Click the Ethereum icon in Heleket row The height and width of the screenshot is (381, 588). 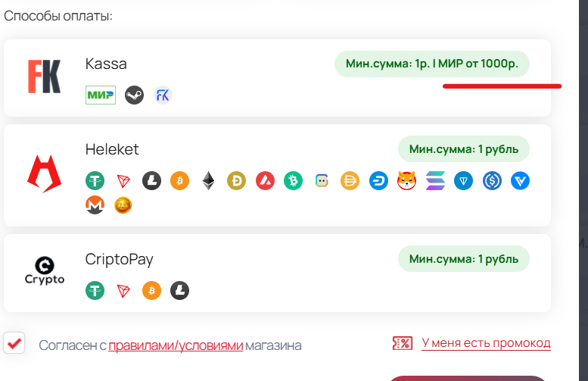point(209,181)
